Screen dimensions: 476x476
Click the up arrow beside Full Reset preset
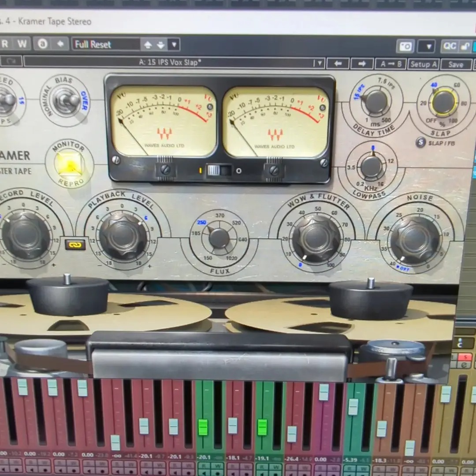click(148, 45)
